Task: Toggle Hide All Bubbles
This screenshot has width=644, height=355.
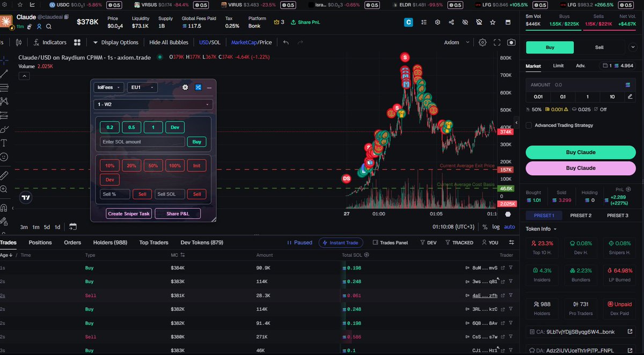Action: click(169, 42)
